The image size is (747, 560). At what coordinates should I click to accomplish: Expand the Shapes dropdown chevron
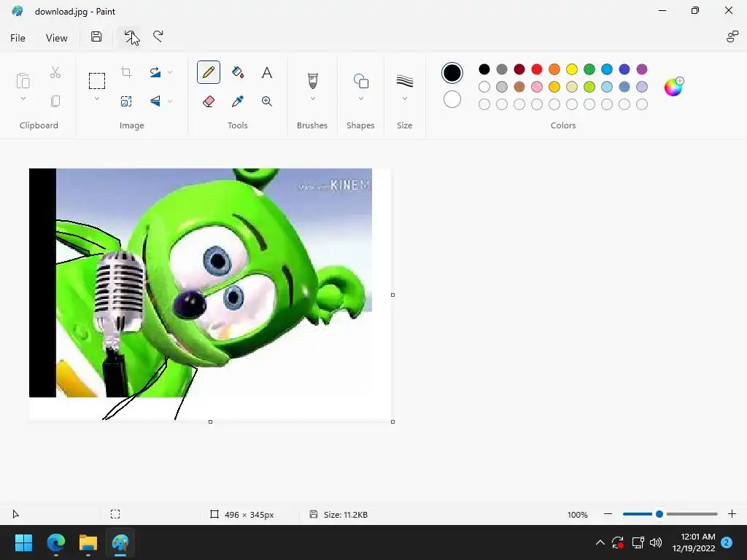[360, 98]
